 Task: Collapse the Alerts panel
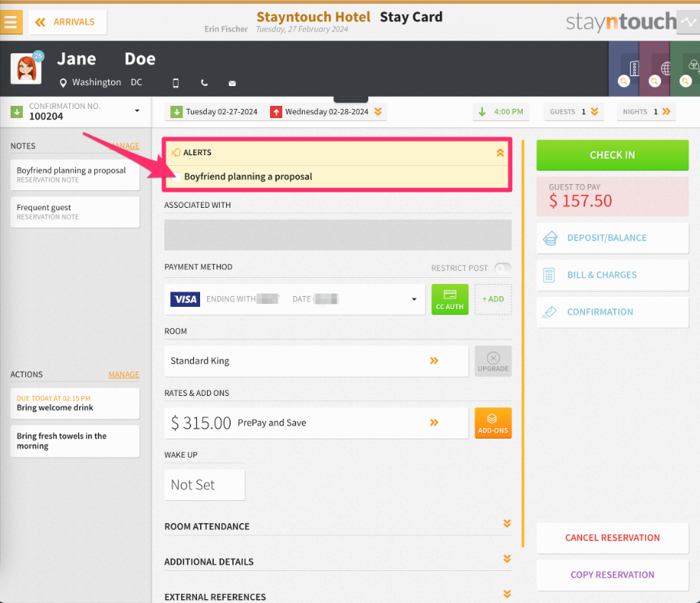(500, 153)
